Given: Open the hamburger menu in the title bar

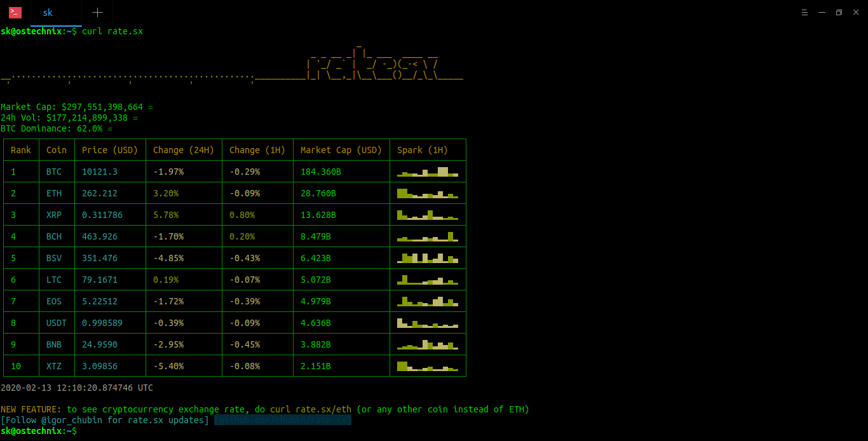Looking at the screenshot, I should (x=804, y=13).
